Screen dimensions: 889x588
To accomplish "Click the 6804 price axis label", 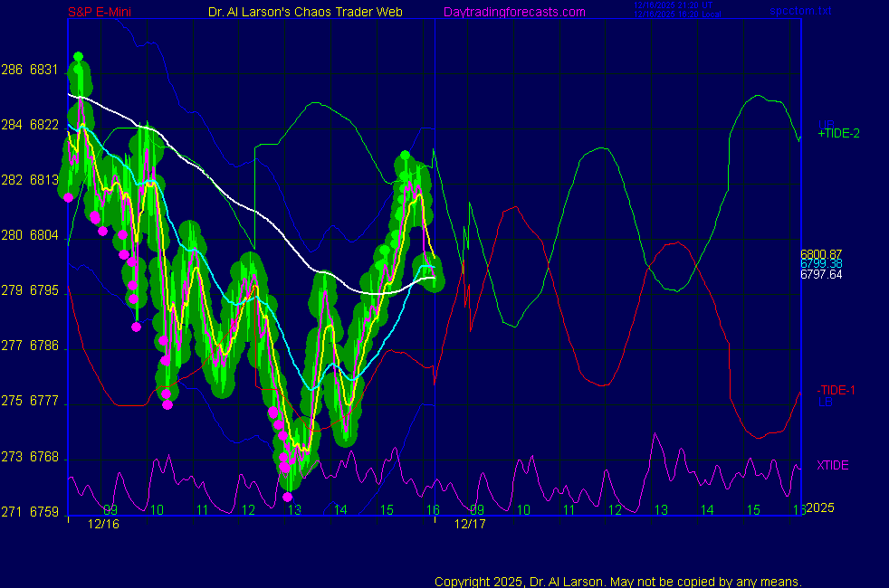I will 43,235.
